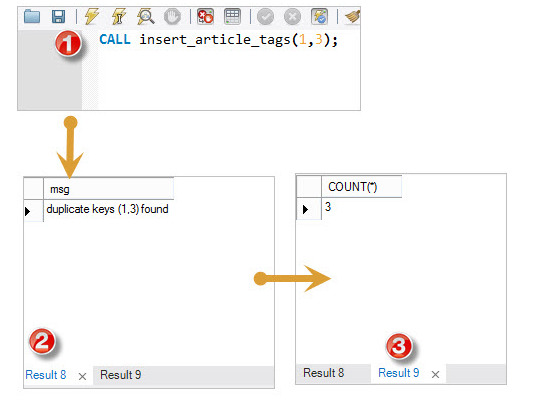
Task: Save the script with floppy disk icon
Action: pos(58,17)
